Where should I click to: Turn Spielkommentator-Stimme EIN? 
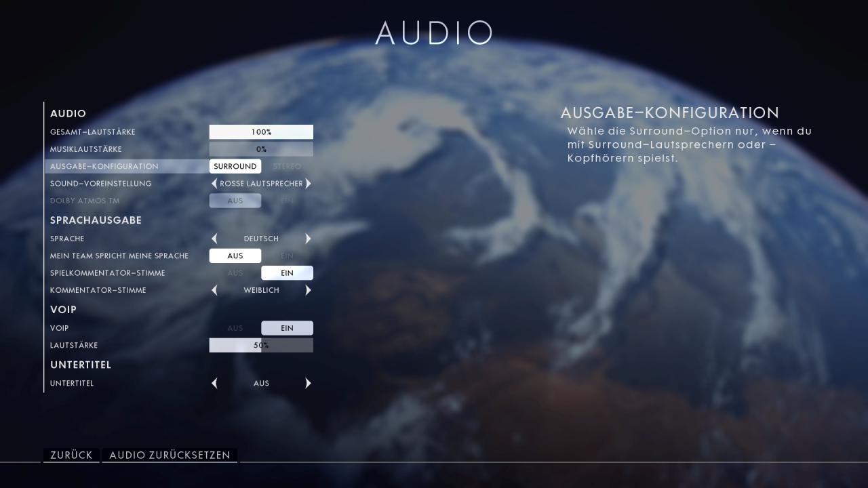coord(287,273)
